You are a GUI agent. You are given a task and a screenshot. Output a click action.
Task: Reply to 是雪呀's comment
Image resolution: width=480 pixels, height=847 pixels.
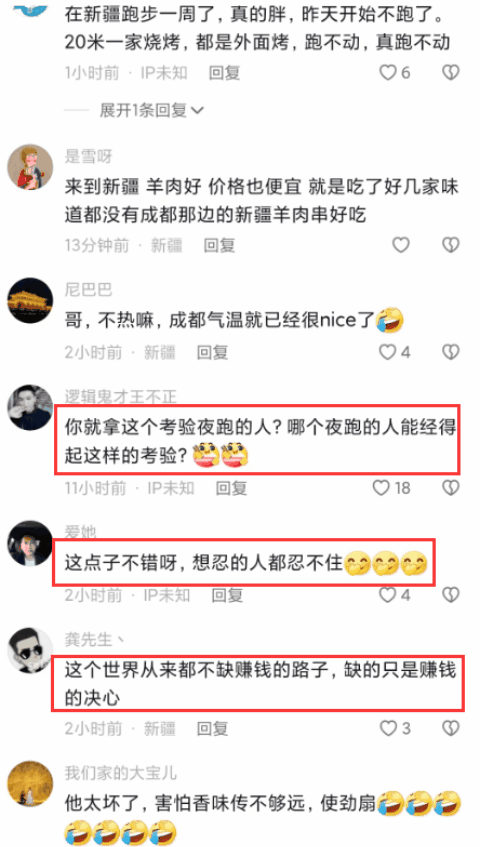[219, 246]
